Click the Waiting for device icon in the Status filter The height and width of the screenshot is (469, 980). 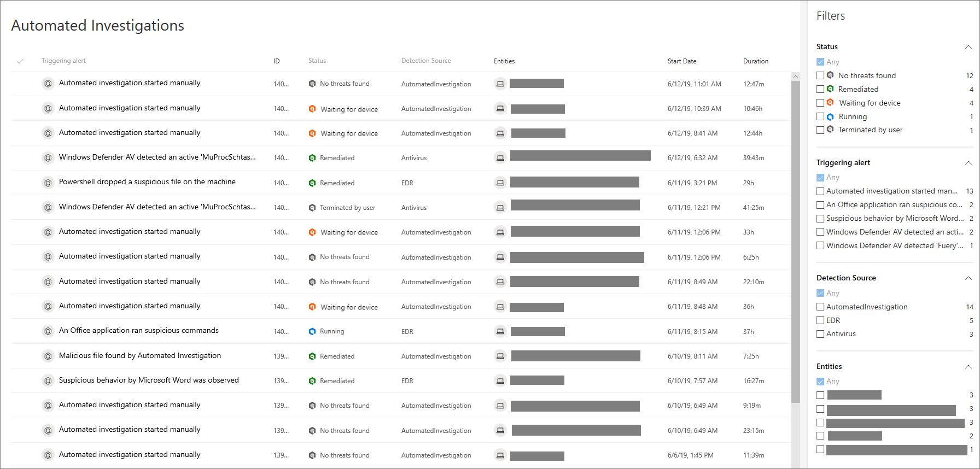click(830, 103)
